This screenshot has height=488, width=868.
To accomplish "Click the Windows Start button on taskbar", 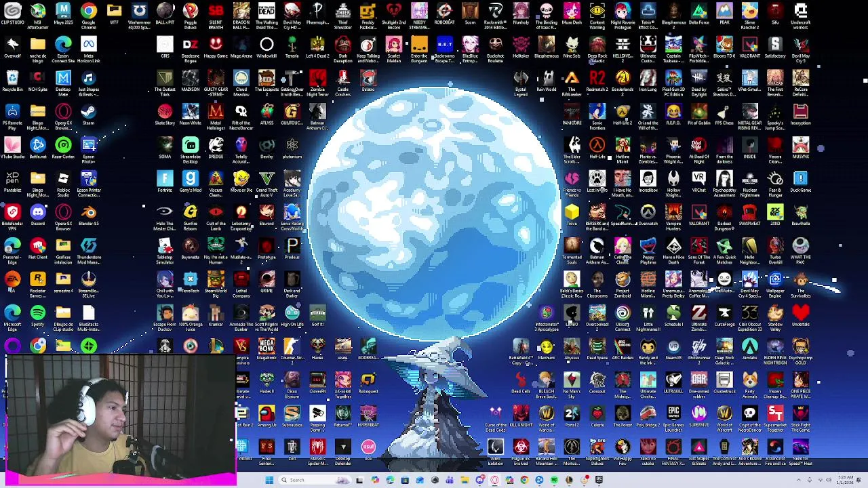I will point(269,480).
